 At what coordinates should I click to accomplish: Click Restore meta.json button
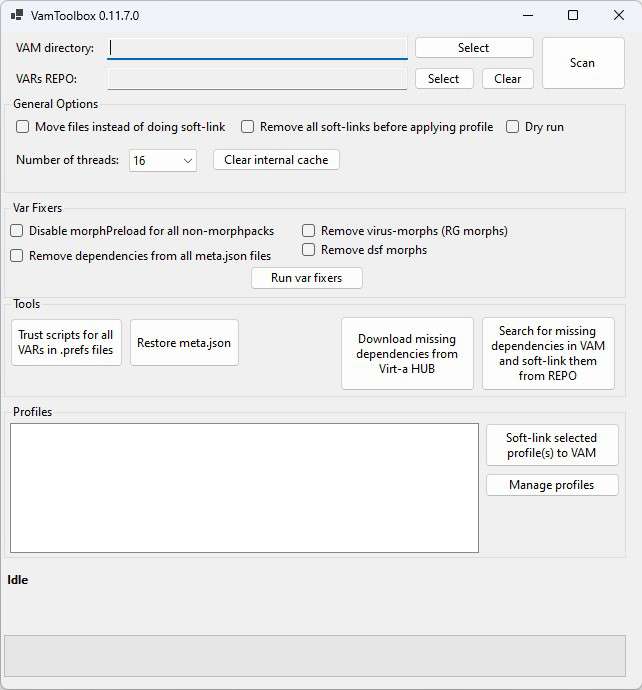(x=184, y=343)
